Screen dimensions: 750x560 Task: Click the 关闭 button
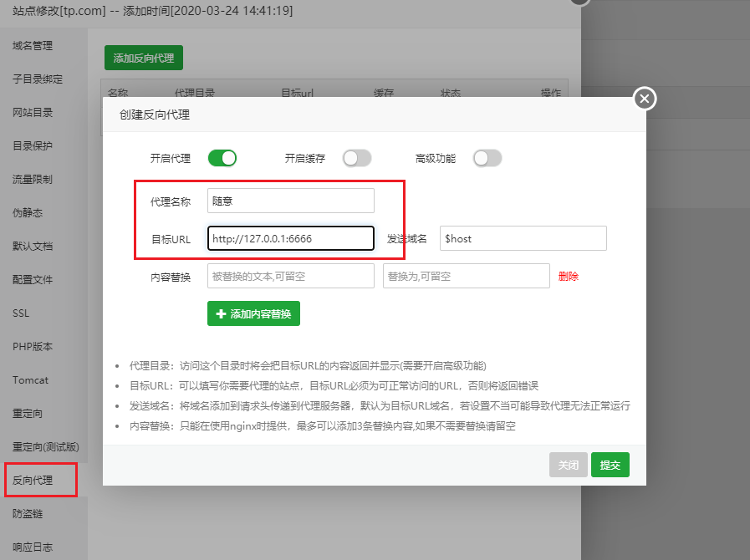[x=569, y=465]
